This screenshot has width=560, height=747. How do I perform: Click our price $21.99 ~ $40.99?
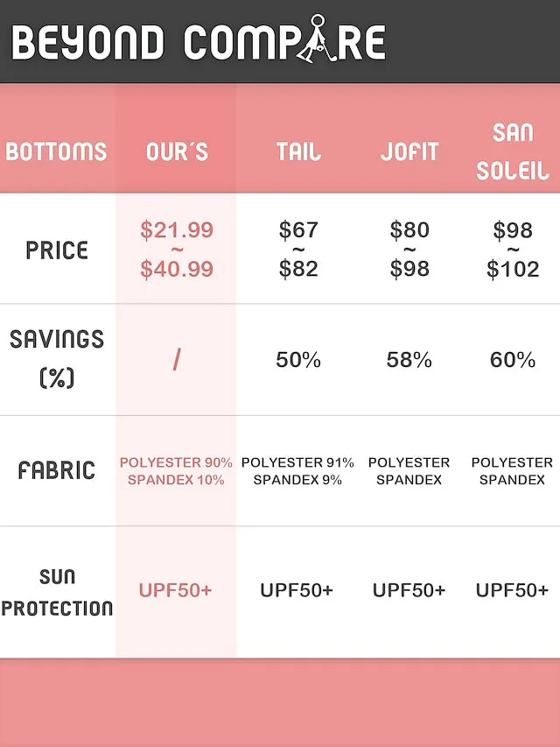coord(177,250)
